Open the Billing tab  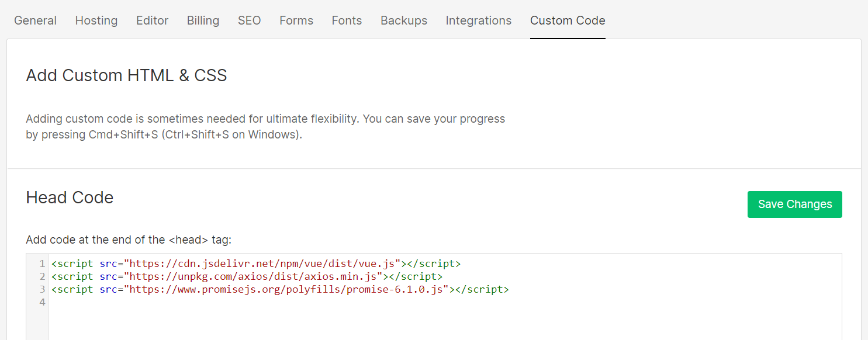coord(203,20)
